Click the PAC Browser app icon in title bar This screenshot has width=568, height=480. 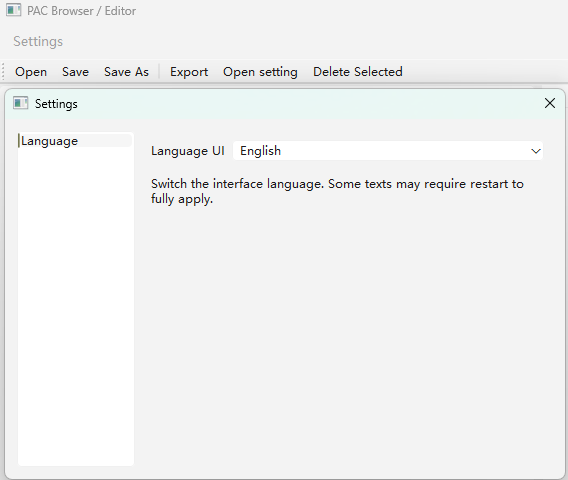point(13,10)
